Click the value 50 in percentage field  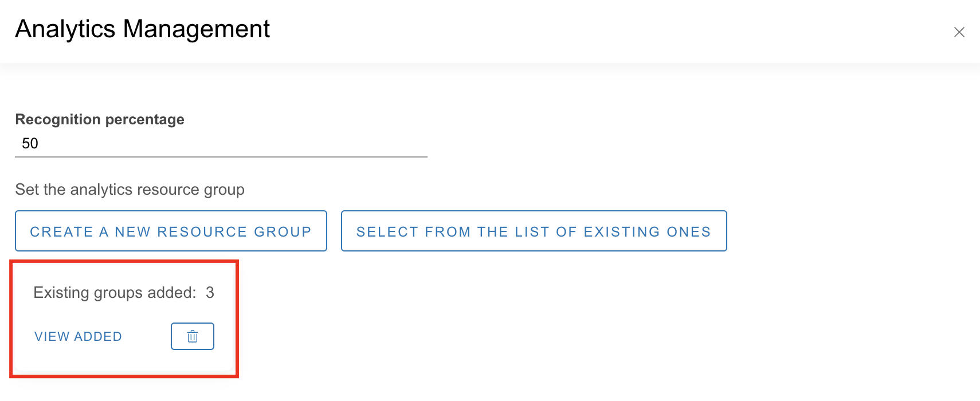[30, 144]
